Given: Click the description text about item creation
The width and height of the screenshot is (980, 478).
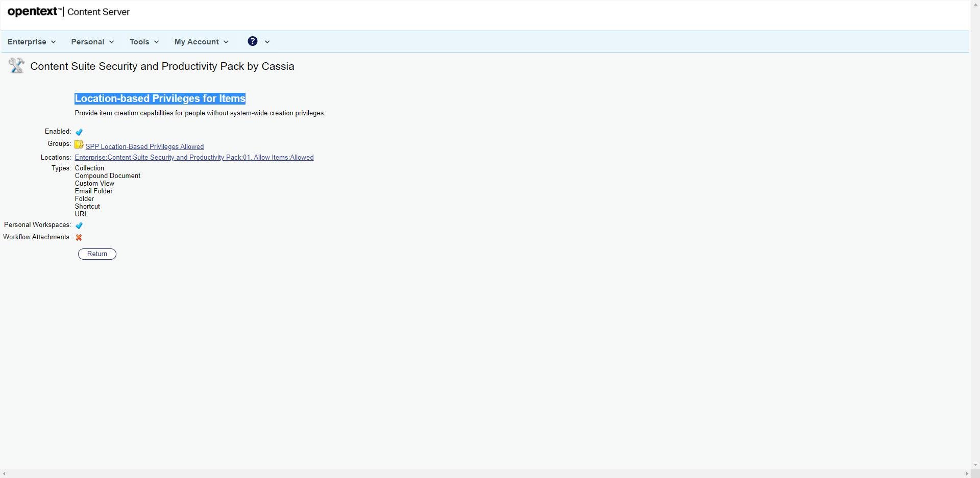Looking at the screenshot, I should click(x=200, y=113).
